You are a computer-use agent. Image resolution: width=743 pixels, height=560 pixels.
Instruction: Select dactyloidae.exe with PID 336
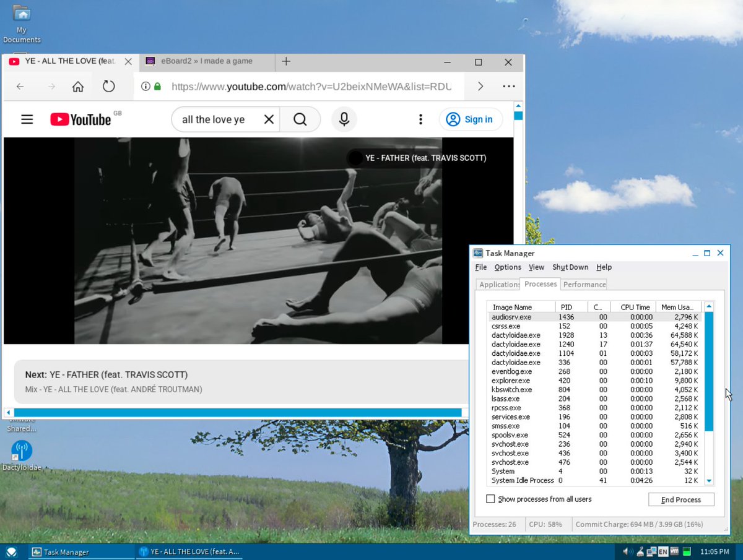595,362
